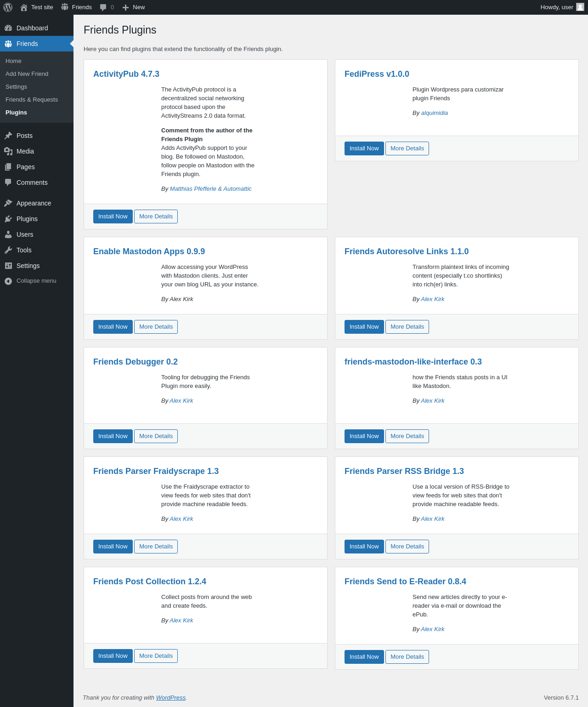Open the Home submenu under Friends

click(13, 61)
